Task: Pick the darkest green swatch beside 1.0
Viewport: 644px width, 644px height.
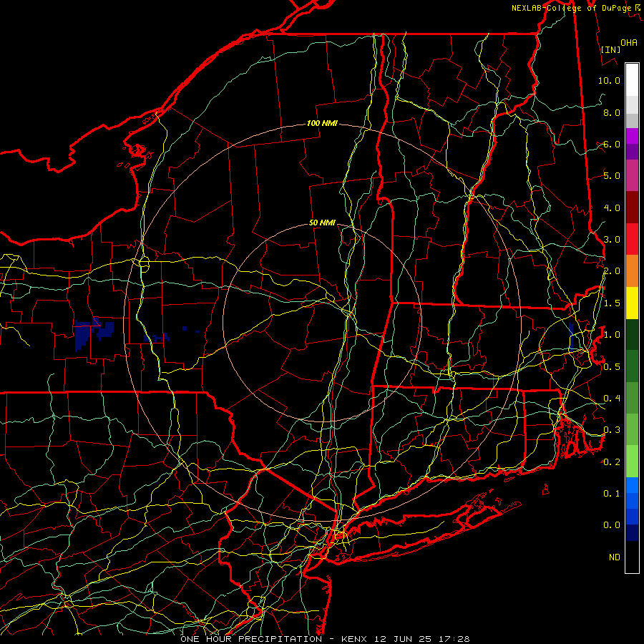Action: point(632,334)
